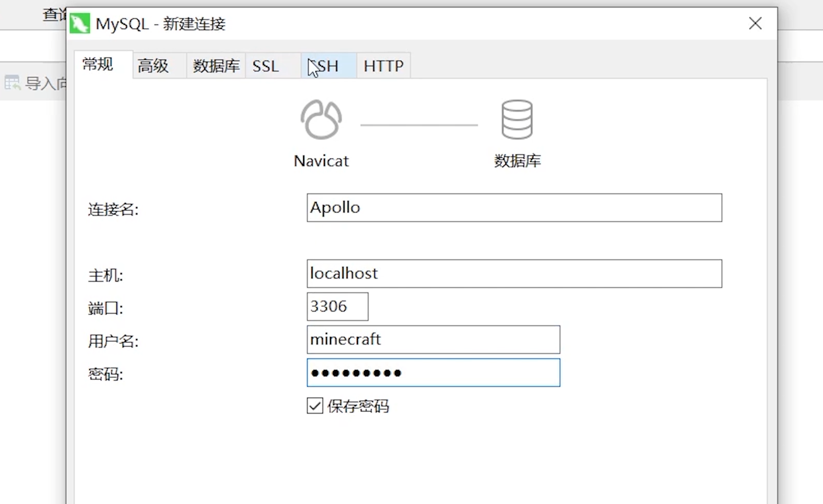Click the Navicat logo icon
This screenshot has width=823, height=504.
click(321, 120)
